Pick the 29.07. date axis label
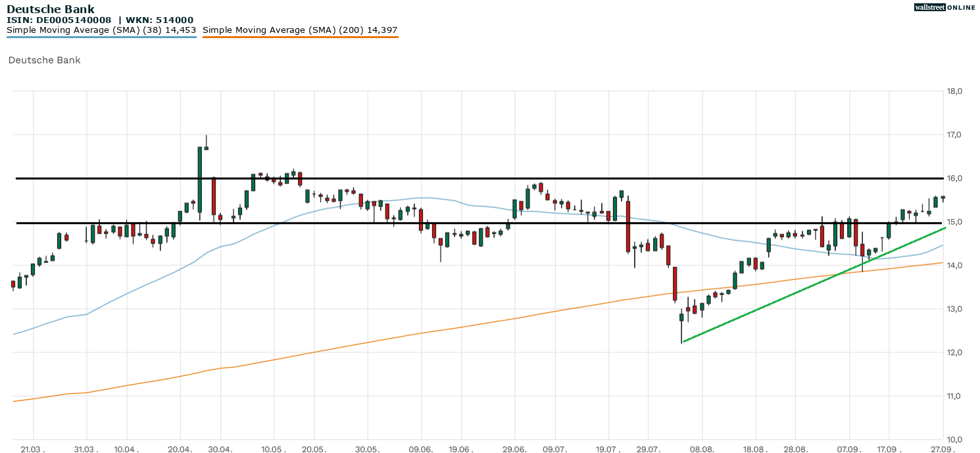This screenshot has height=453, width=980. (x=648, y=449)
